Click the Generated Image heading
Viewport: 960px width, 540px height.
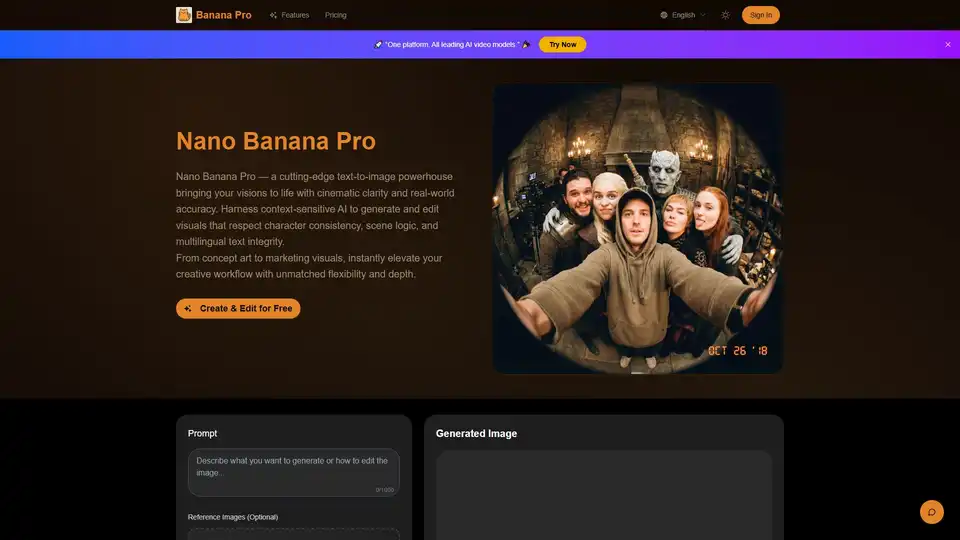476,433
